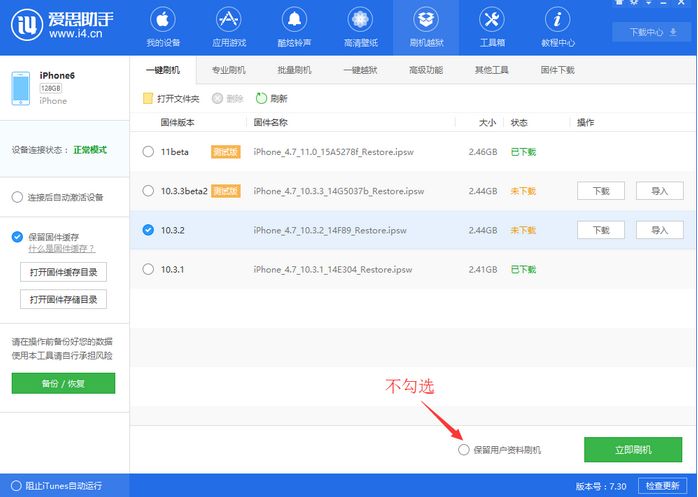Viewport: 698px width, 497px height.
Task: Click 打开固件存储目录 button
Action: 63,299
